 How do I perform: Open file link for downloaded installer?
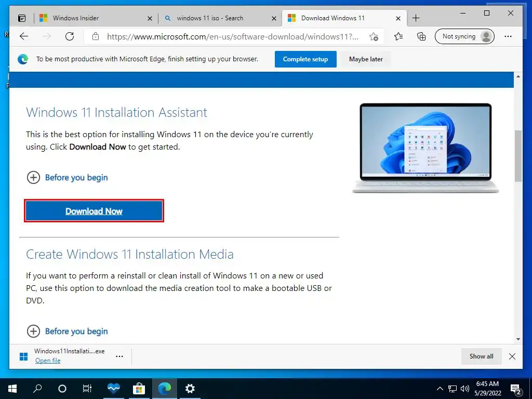click(48, 361)
